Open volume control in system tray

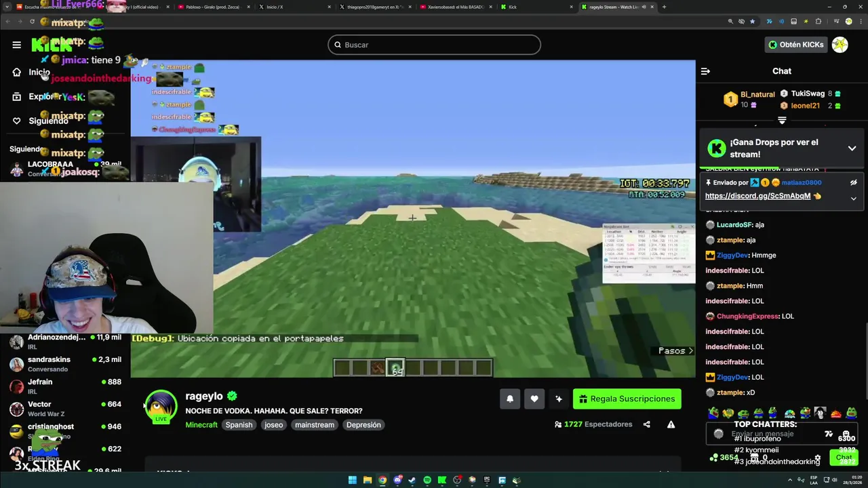pos(836,480)
